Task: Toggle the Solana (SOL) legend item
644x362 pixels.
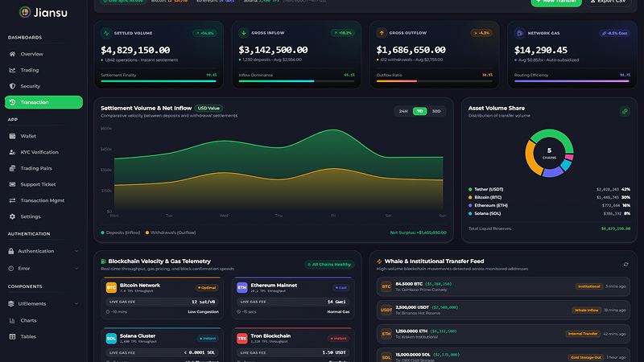Action: click(x=485, y=213)
